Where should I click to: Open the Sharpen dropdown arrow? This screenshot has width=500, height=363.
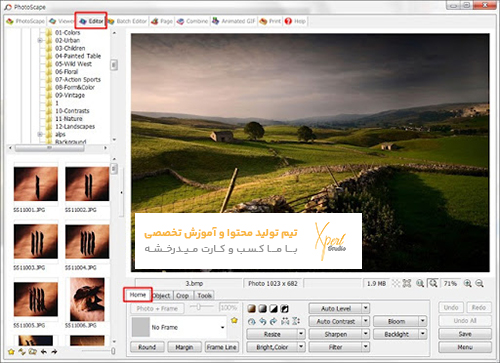coord(366,334)
